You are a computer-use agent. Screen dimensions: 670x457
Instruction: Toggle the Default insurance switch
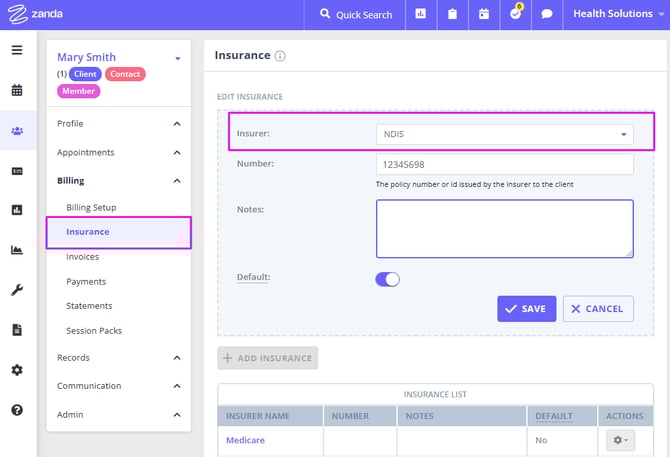[x=387, y=279]
